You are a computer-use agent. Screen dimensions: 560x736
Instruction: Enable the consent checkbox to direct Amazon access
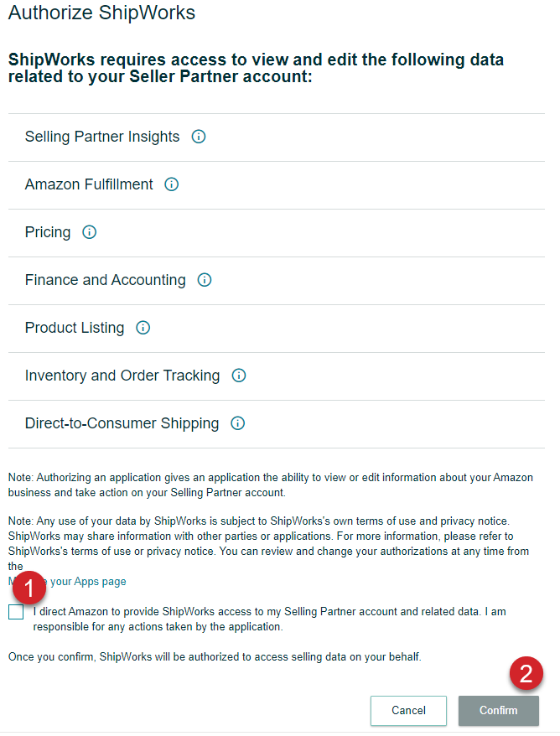tap(15, 612)
